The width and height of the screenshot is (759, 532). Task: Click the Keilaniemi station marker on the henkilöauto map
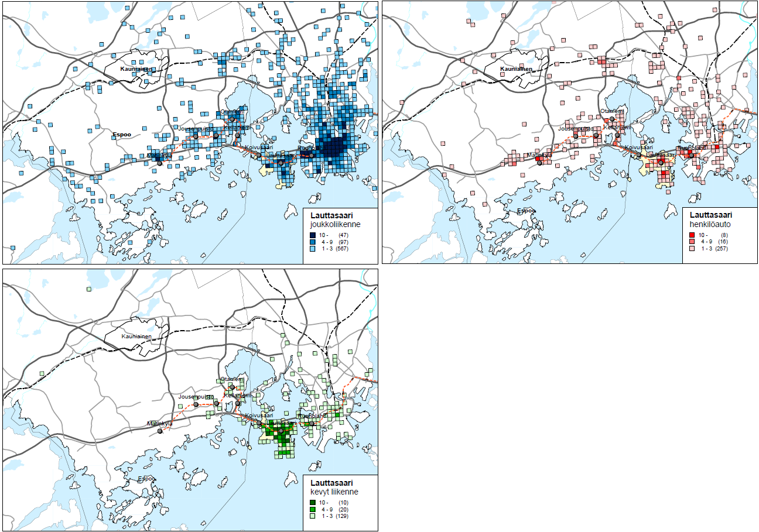click(617, 135)
